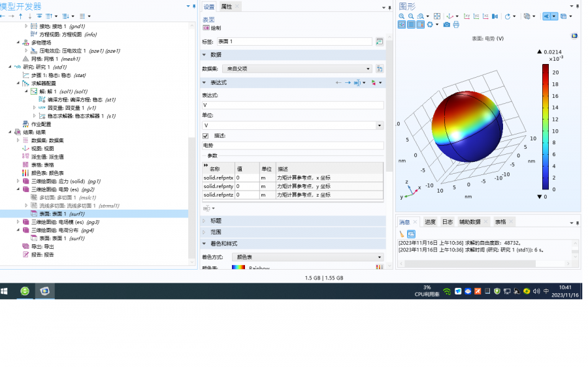
Task: Click into the expression (表达式) input field
Action: click(x=293, y=105)
